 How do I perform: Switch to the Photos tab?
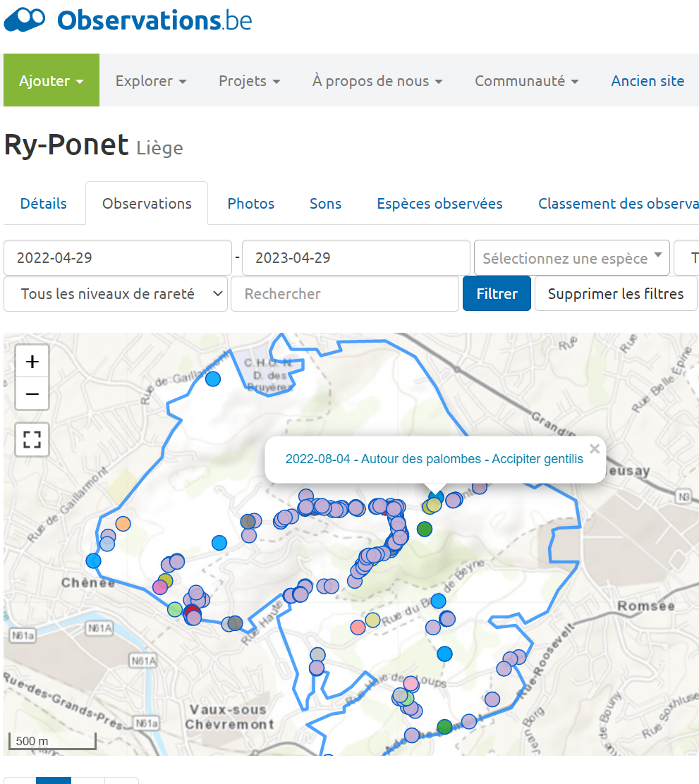coord(250,204)
